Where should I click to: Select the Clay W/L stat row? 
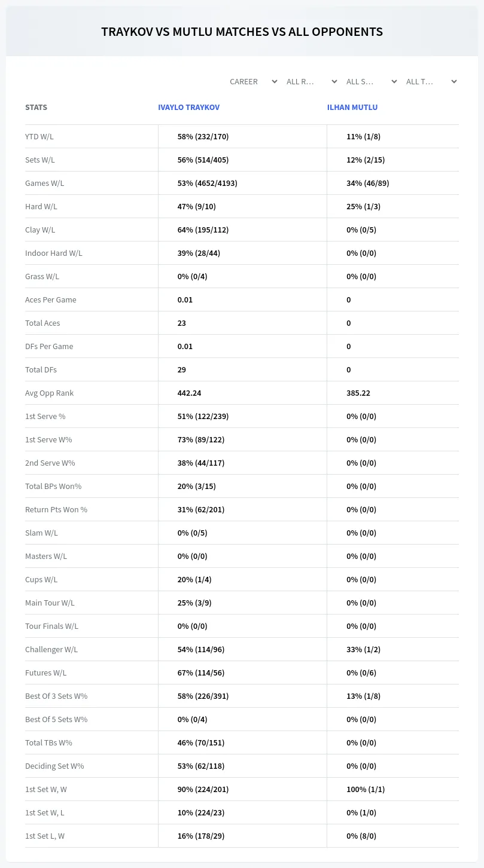(x=242, y=230)
